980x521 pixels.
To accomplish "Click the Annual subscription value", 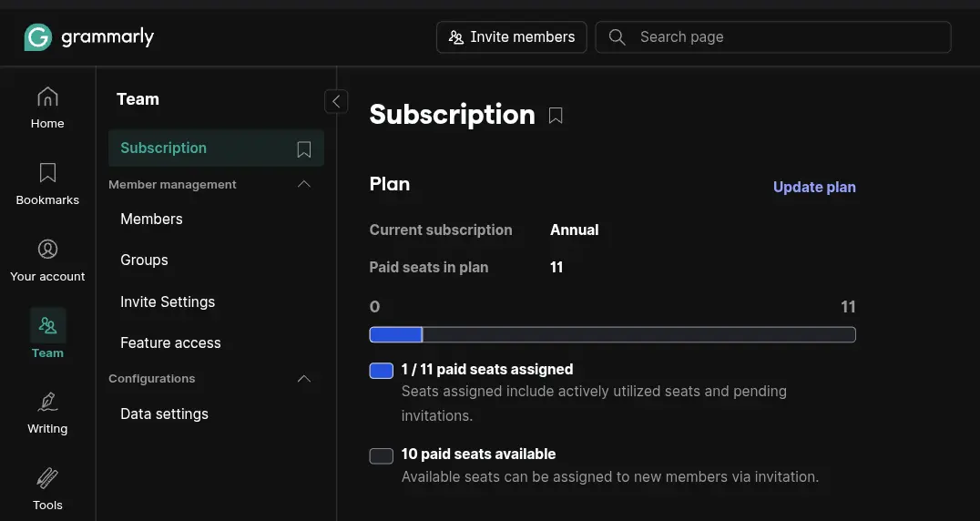I will click(575, 230).
